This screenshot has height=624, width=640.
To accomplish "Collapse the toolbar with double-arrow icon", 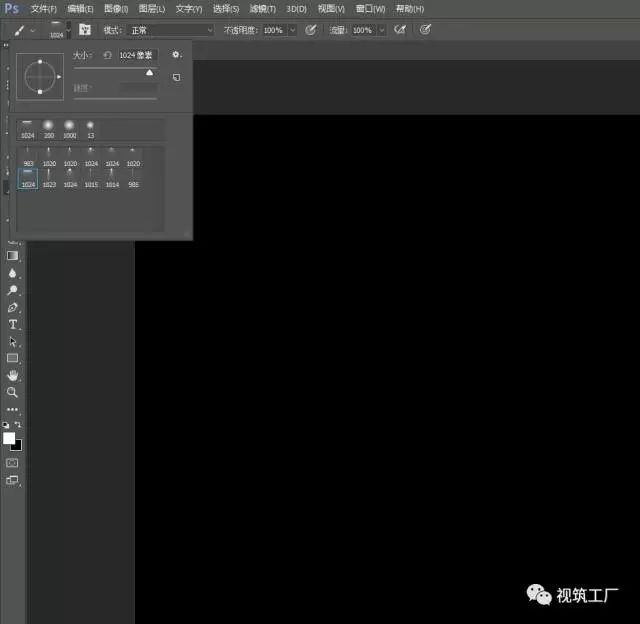I will pos(6,45).
